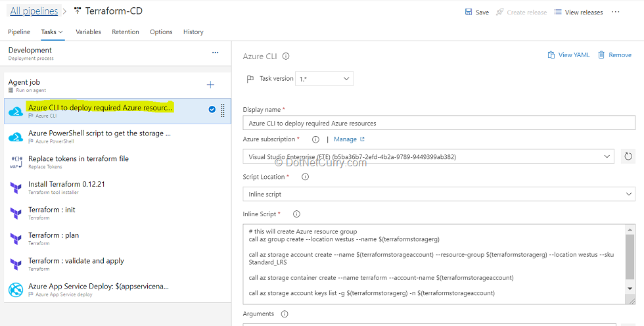Image resolution: width=644 pixels, height=326 pixels.
Task: Click Azure PowerShell task cloud icon
Action: [x=16, y=137]
